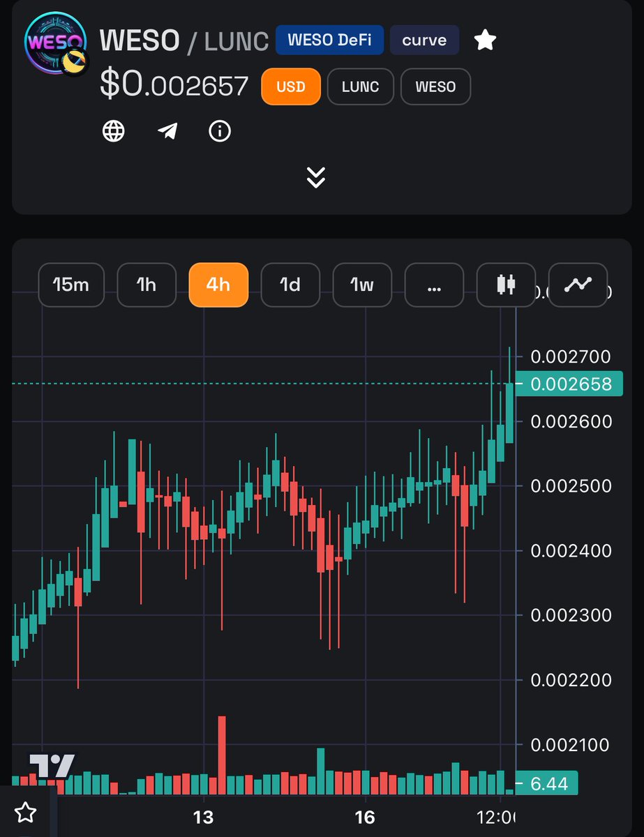Screen dimensions: 644x837
Task: Open the candlestick chart type icon
Action: point(506,285)
